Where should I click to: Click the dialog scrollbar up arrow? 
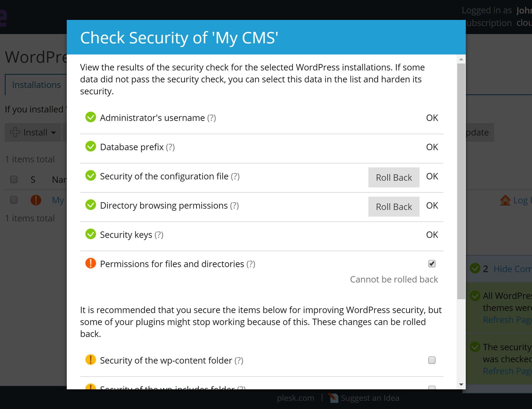[461, 59]
